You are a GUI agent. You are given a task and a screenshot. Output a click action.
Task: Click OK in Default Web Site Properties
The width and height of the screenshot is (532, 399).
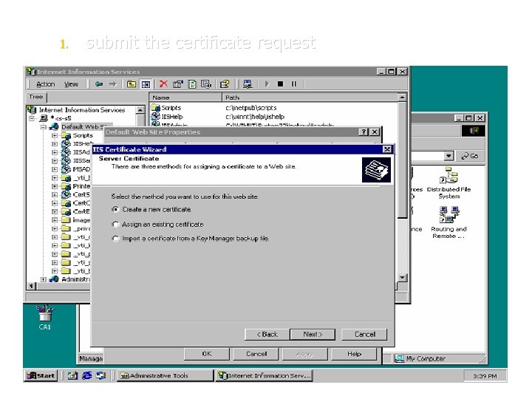tap(207, 354)
